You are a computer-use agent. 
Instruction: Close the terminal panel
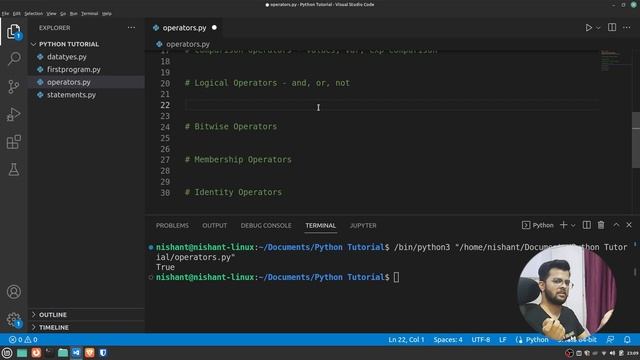tap(629, 225)
